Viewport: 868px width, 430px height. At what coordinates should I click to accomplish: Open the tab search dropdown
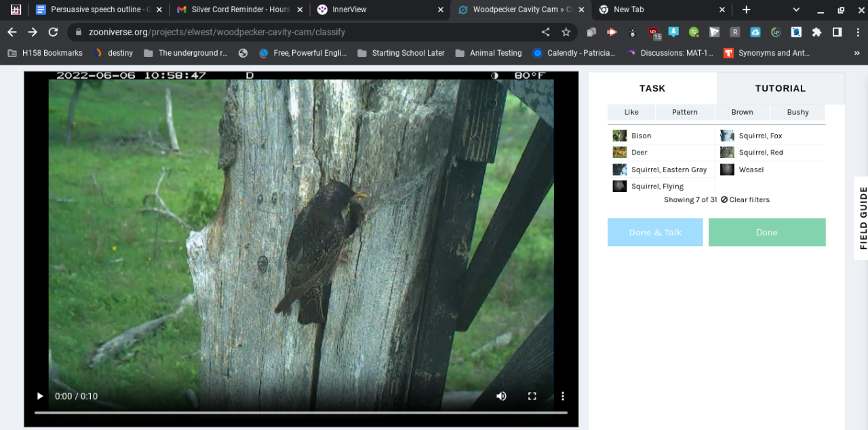[796, 9]
